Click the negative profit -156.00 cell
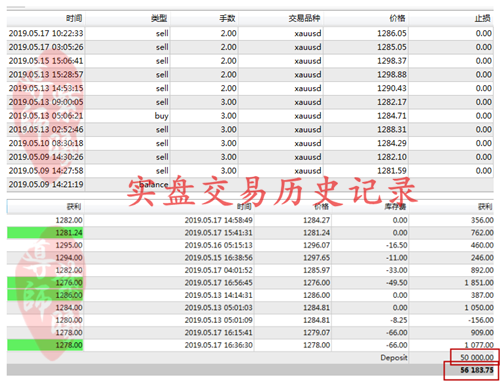500x382 pixels. 480,320
